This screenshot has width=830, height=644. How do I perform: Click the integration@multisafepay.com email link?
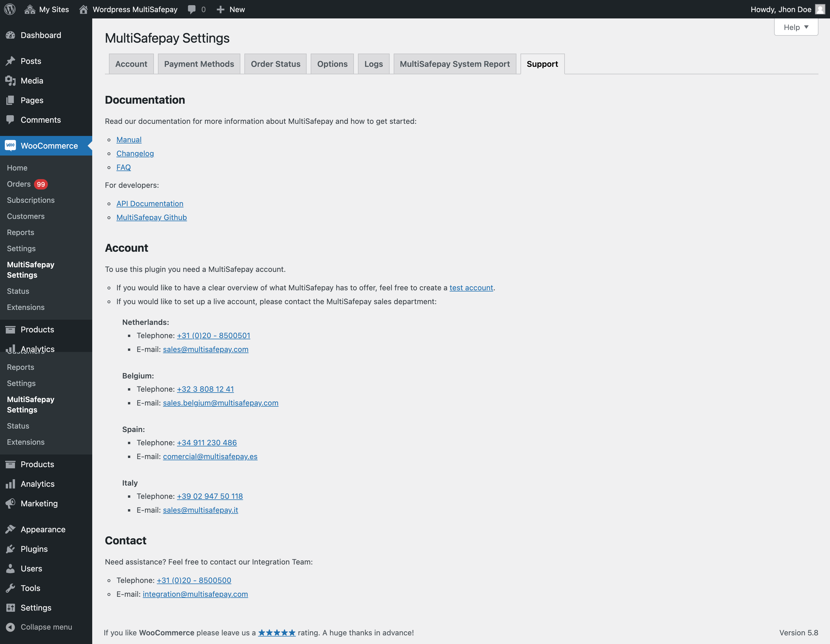click(x=195, y=594)
